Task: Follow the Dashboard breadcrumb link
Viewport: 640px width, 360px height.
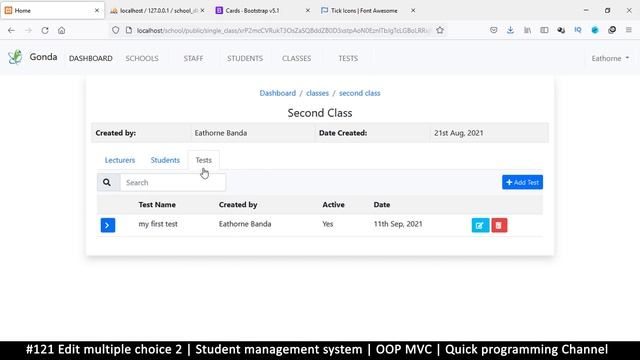Action: click(x=278, y=93)
